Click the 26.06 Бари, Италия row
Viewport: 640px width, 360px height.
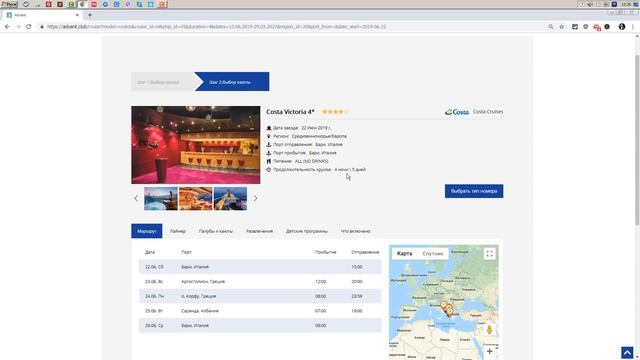point(260,326)
